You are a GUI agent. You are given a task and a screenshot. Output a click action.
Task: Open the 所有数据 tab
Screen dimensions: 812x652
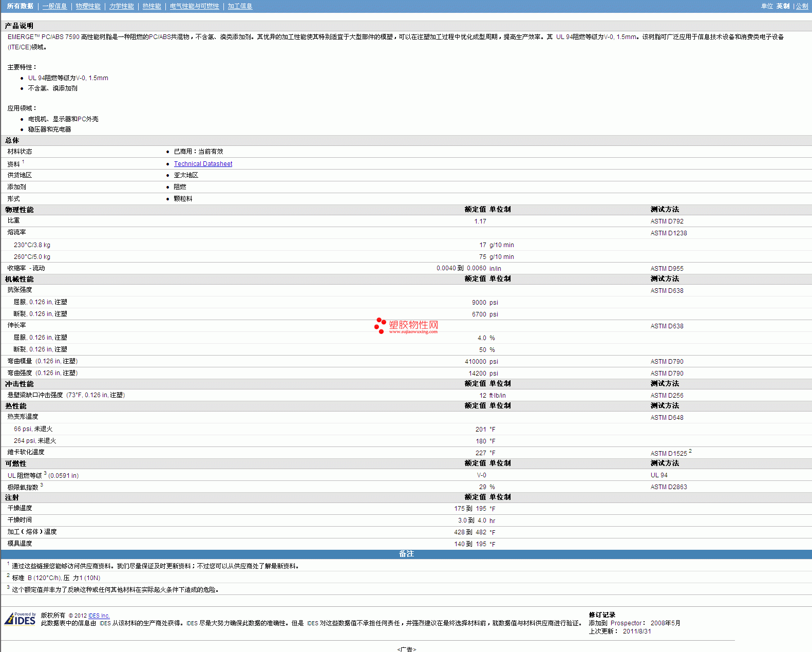pos(20,6)
